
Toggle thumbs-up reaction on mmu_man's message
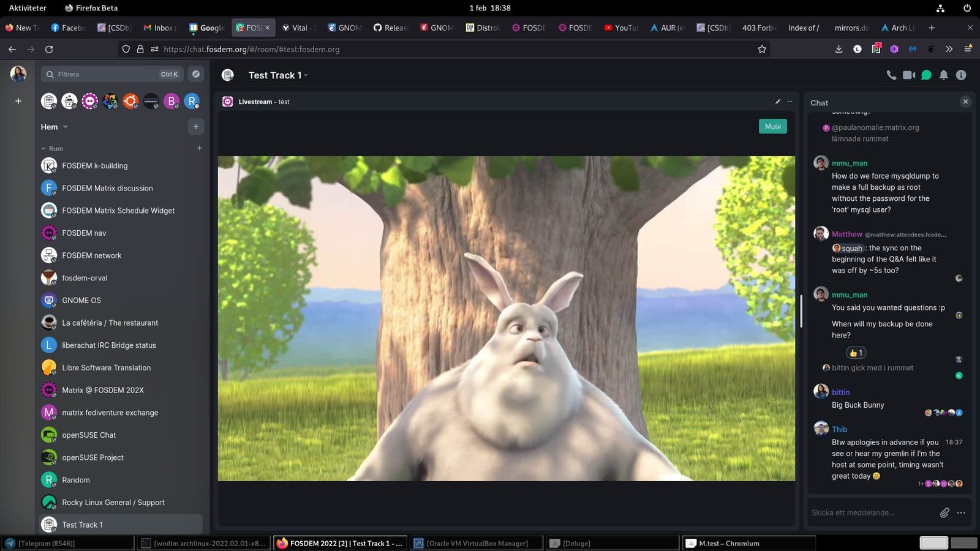(856, 353)
